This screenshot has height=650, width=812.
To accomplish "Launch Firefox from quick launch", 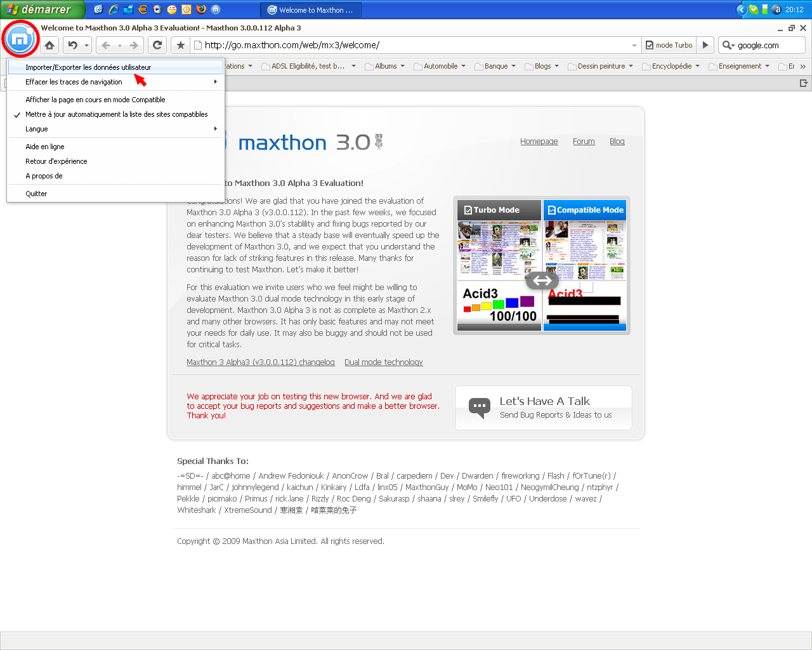I will pyautogui.click(x=201, y=10).
